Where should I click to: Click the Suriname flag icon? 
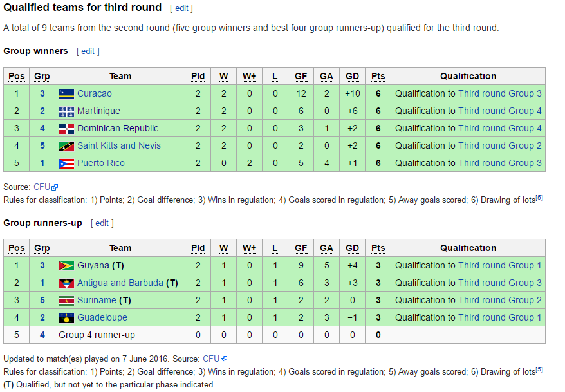[x=66, y=301]
